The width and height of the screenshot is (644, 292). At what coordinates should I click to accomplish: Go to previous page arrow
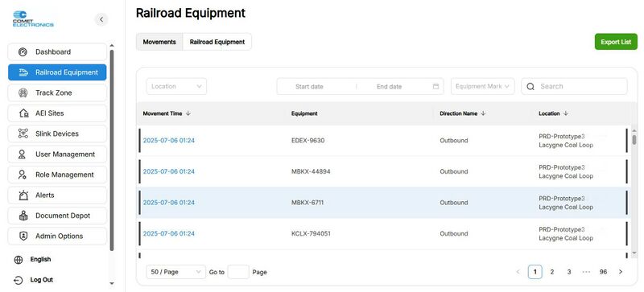pos(518,272)
